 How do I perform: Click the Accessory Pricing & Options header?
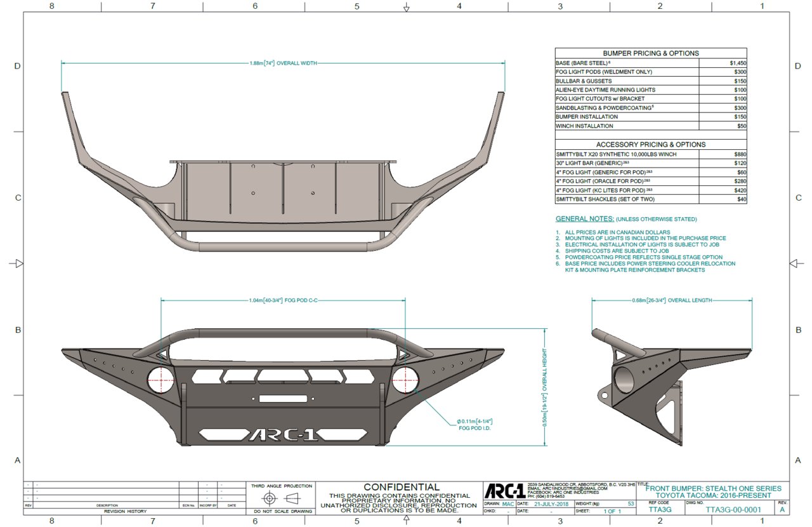(x=651, y=144)
